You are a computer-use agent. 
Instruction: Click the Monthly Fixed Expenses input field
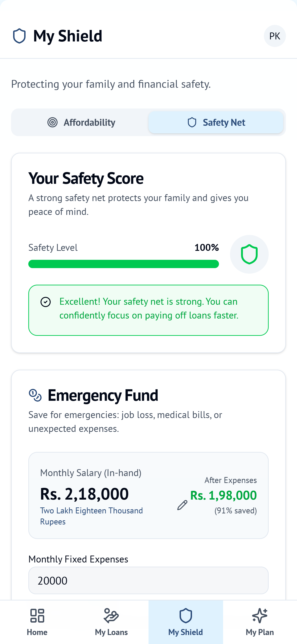148,580
